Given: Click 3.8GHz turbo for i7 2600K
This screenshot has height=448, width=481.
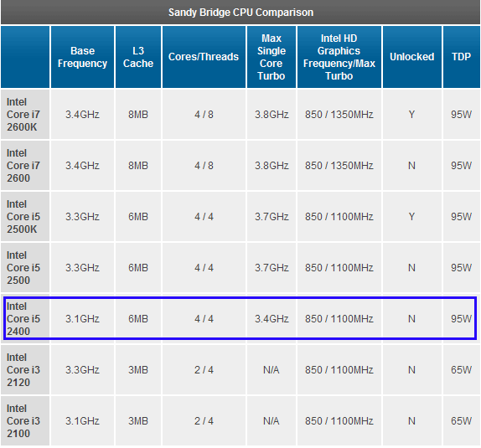Looking at the screenshot, I should click(272, 115).
